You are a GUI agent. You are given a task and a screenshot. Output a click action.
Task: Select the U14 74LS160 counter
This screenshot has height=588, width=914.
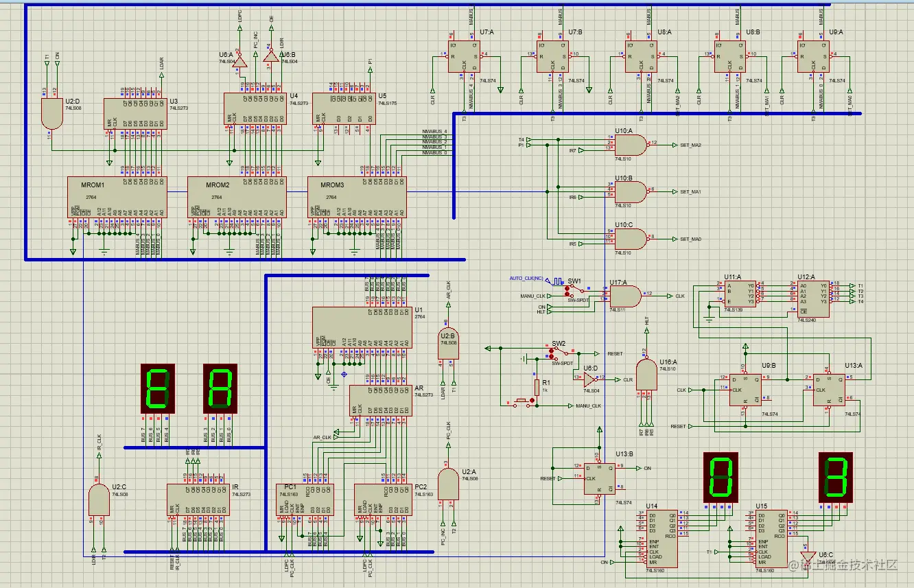(x=661, y=539)
